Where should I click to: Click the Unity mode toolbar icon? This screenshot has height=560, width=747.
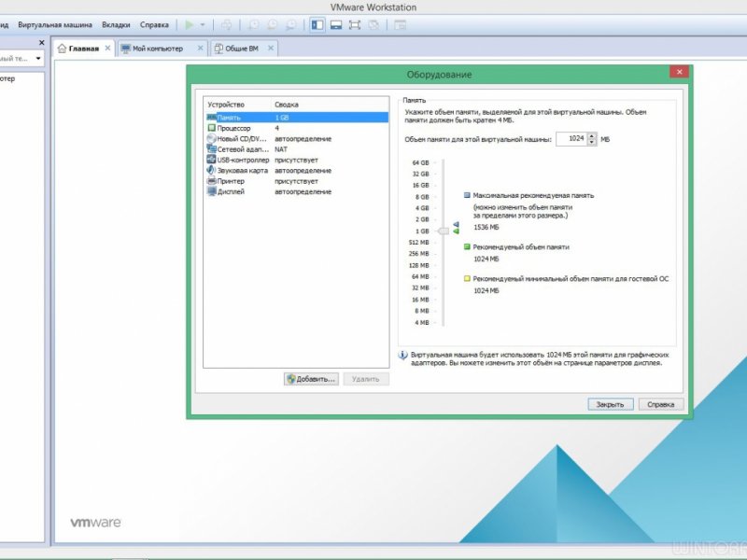click(374, 25)
